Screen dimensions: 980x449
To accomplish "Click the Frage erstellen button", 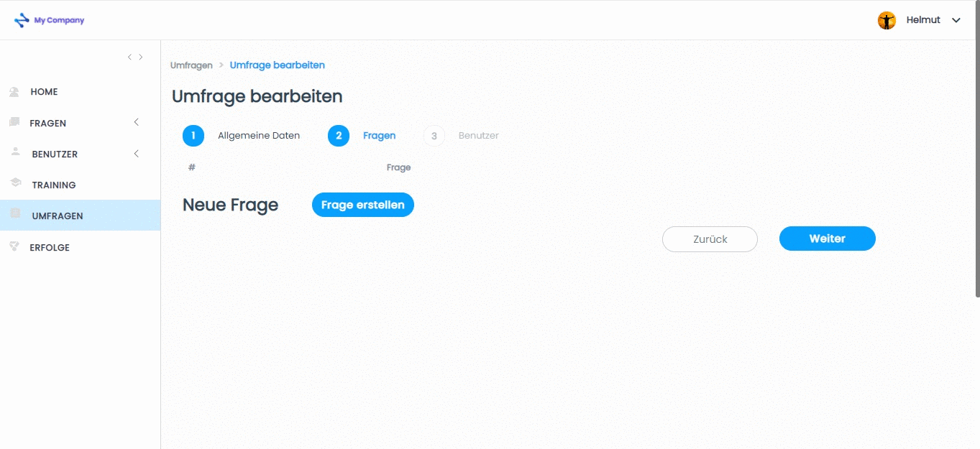I will 363,205.
